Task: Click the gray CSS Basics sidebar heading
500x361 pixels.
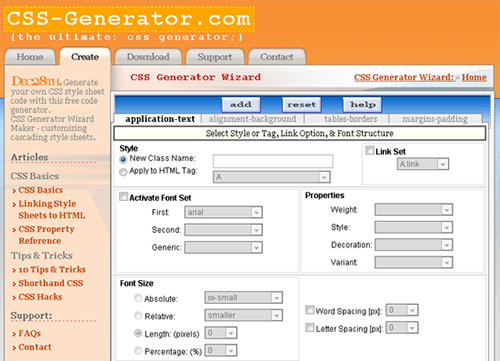Action: point(35,176)
